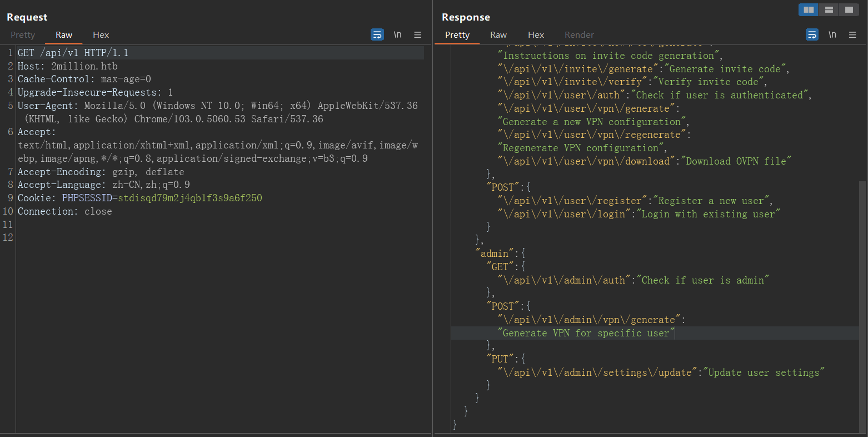
Task: Select the Response Pretty tab
Action: tap(457, 34)
